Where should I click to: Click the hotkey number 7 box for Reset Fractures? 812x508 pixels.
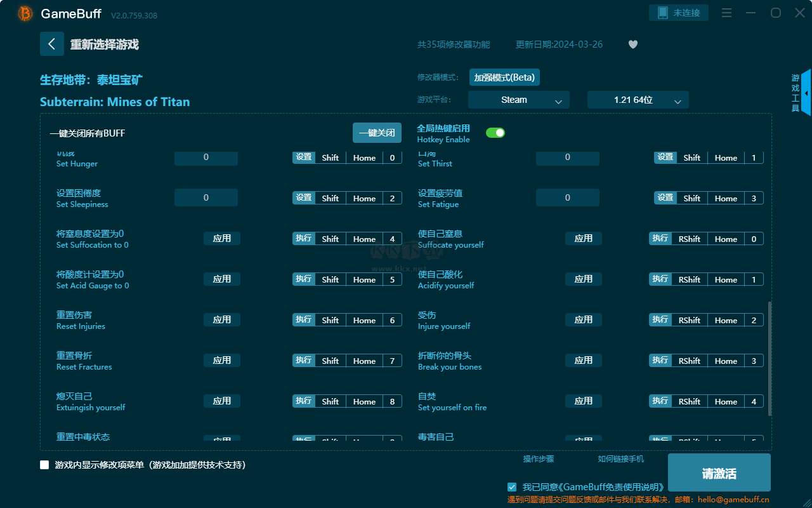point(392,361)
